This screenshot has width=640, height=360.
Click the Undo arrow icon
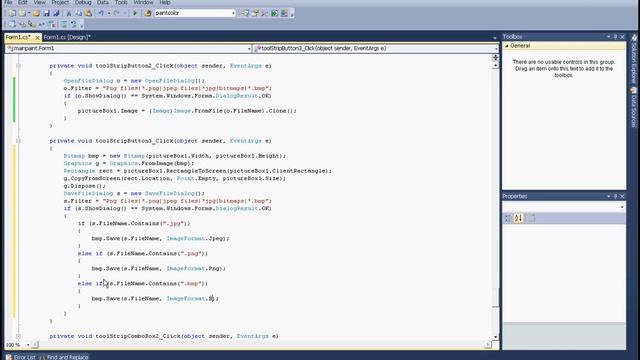tap(101, 13)
